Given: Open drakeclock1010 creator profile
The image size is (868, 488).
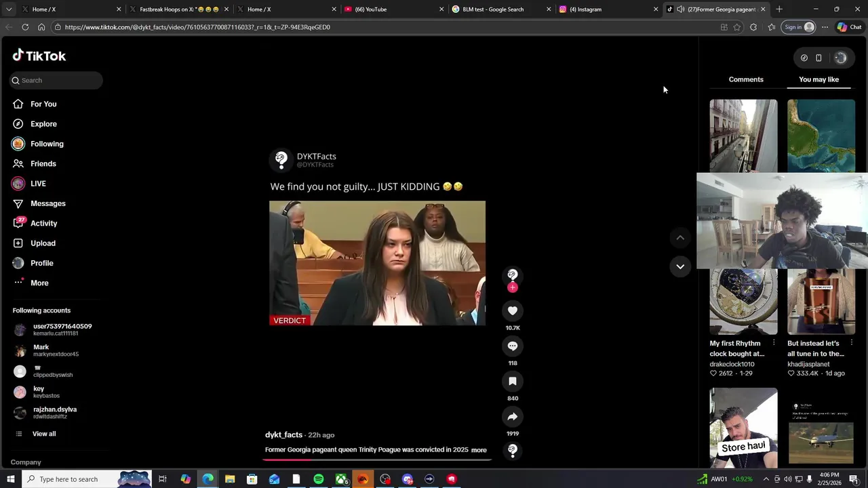Looking at the screenshot, I should pyautogui.click(x=732, y=364).
